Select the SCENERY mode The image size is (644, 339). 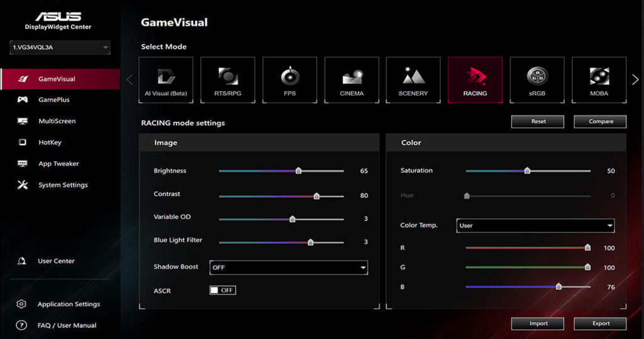click(x=413, y=80)
